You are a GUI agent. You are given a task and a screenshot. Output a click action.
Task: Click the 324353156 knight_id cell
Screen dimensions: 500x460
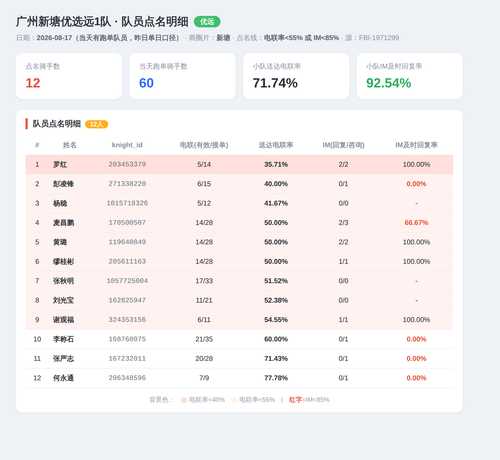pyautogui.click(x=127, y=320)
